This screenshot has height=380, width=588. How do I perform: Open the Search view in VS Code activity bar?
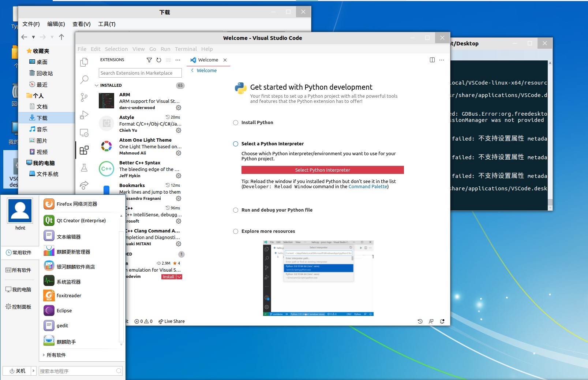point(84,79)
